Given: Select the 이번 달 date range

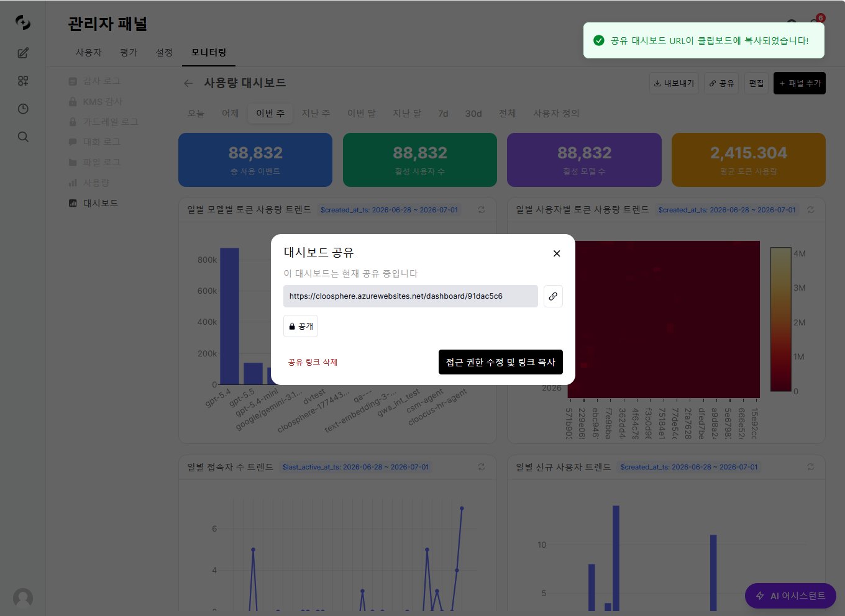Looking at the screenshot, I should coord(361,114).
